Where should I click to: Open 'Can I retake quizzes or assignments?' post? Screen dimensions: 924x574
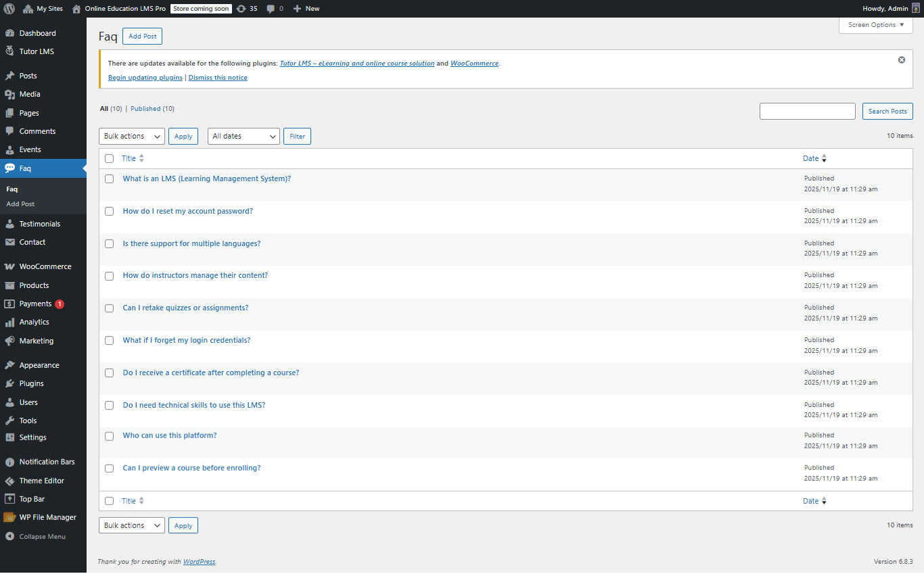[x=185, y=308]
